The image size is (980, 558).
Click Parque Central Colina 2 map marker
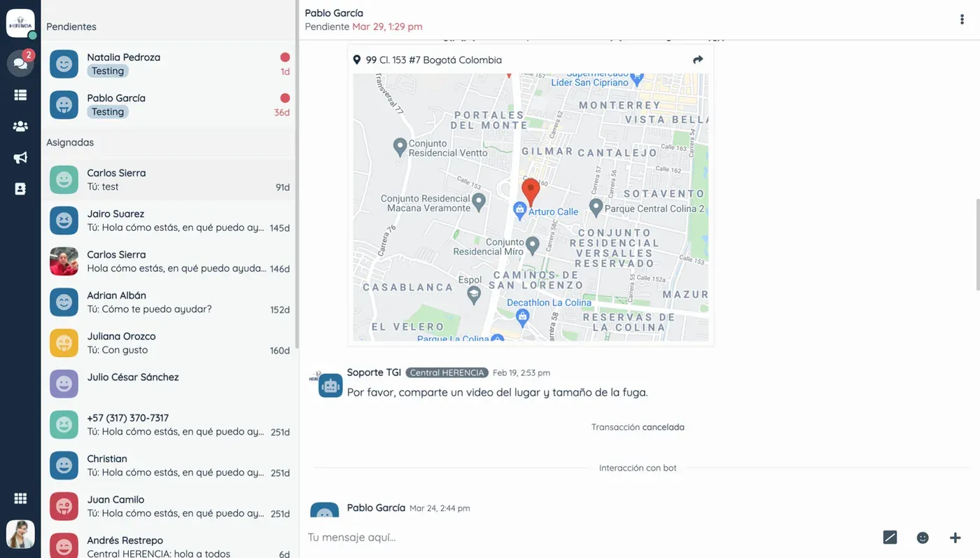tap(596, 207)
